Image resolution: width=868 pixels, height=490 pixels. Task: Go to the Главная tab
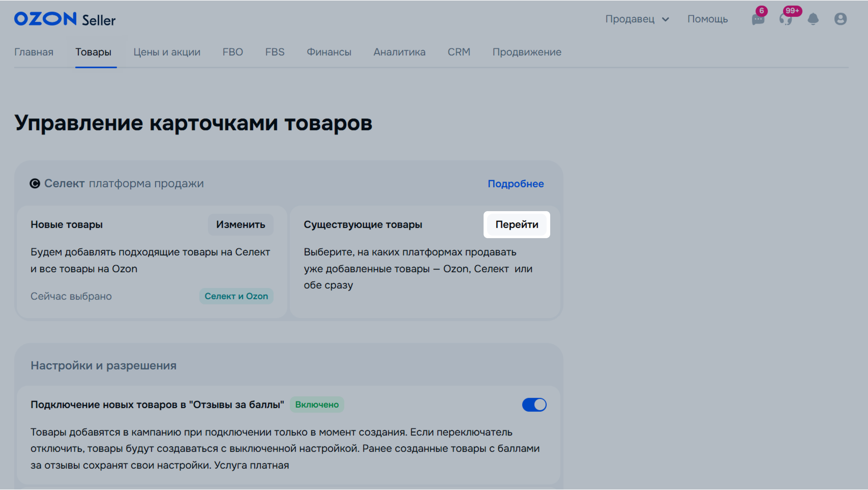click(x=34, y=52)
